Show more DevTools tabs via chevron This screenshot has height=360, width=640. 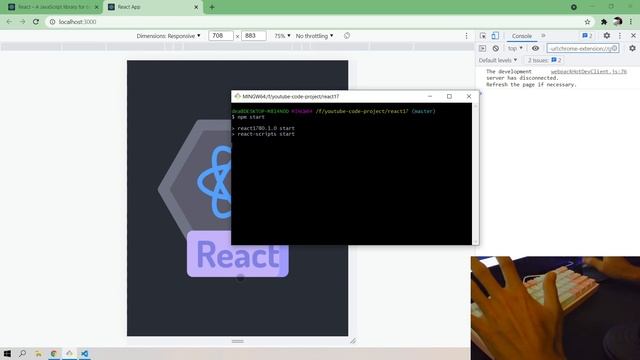(x=543, y=36)
